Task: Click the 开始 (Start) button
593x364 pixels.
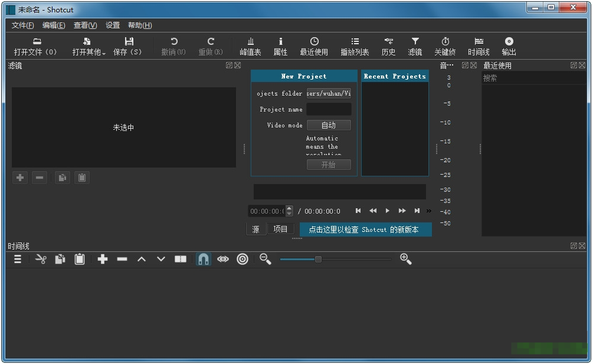Action: [329, 165]
